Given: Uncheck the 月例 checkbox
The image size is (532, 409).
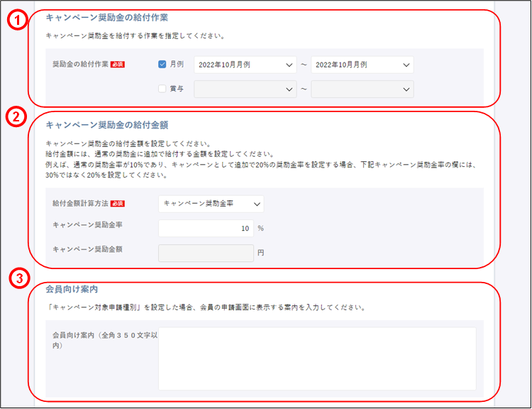Looking at the screenshot, I should [162, 64].
